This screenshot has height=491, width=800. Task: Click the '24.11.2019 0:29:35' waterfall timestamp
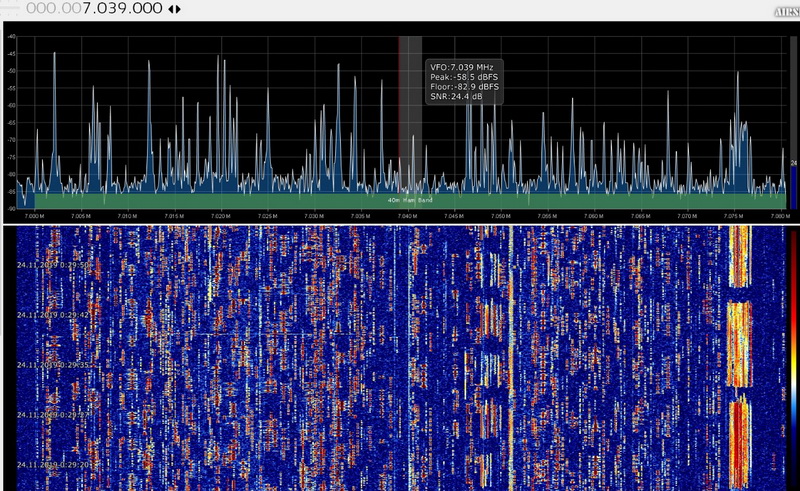[53, 365]
